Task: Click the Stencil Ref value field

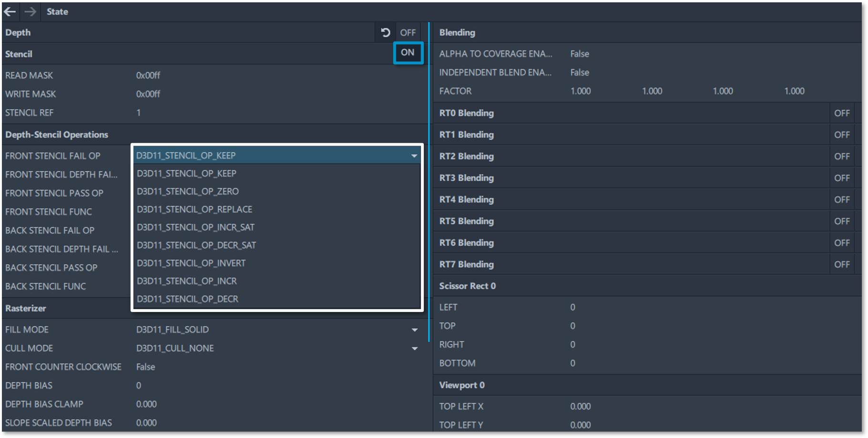Action: [x=139, y=113]
